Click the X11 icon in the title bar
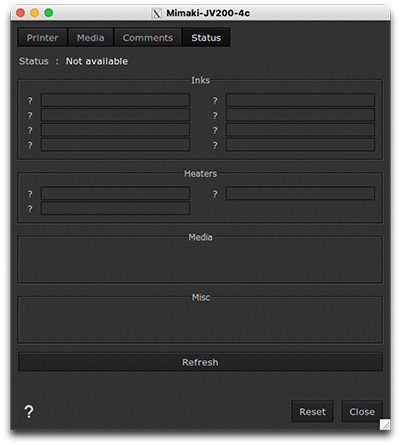The image size is (400, 445). pos(156,13)
